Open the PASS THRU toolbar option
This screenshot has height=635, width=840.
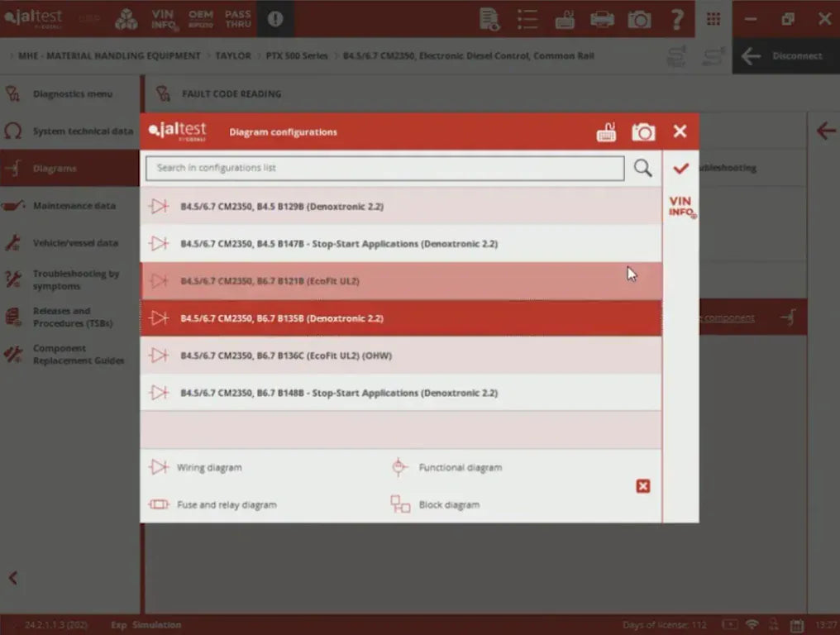(x=238, y=19)
